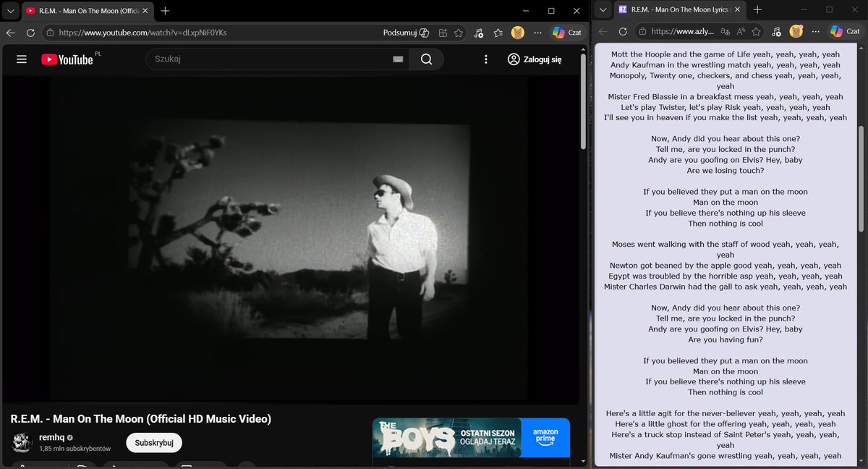Click the amazon prime logo in ad
The height and width of the screenshot is (469, 868).
pos(545,438)
